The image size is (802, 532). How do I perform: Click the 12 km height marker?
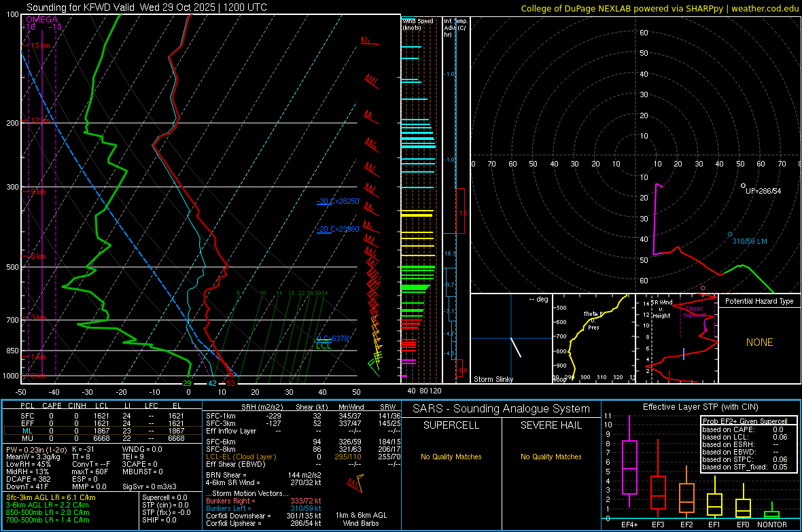click(40, 120)
